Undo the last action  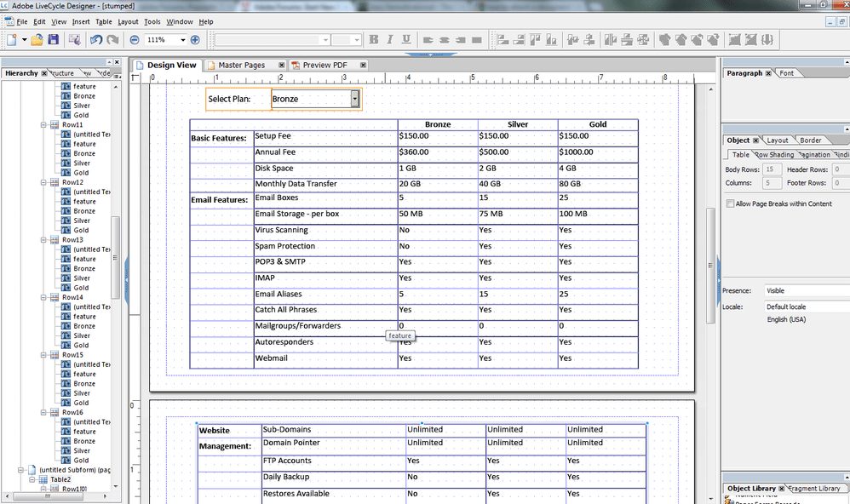coord(96,39)
